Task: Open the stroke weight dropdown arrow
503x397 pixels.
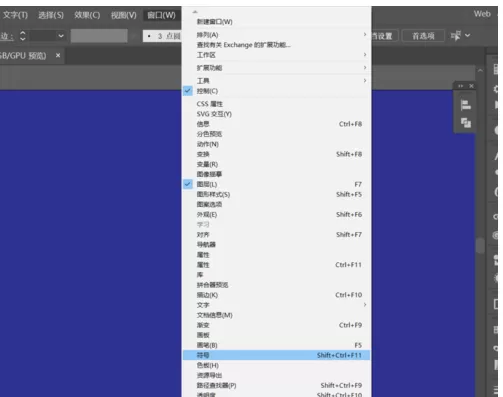Action: [x=61, y=36]
